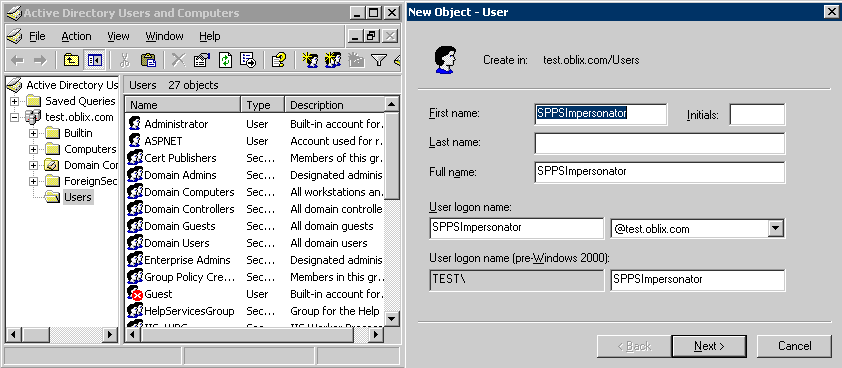Image resolution: width=842 pixels, height=368 pixels.
Task: Select the Domain Controllers group list row
Action: click(255, 209)
